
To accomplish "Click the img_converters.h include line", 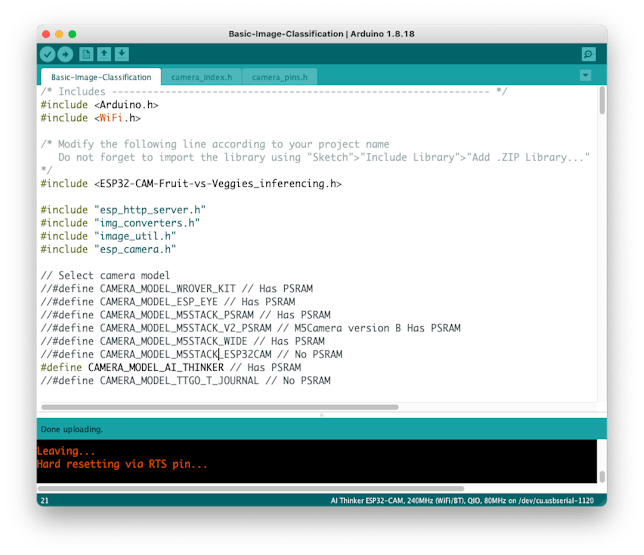I will [120, 223].
